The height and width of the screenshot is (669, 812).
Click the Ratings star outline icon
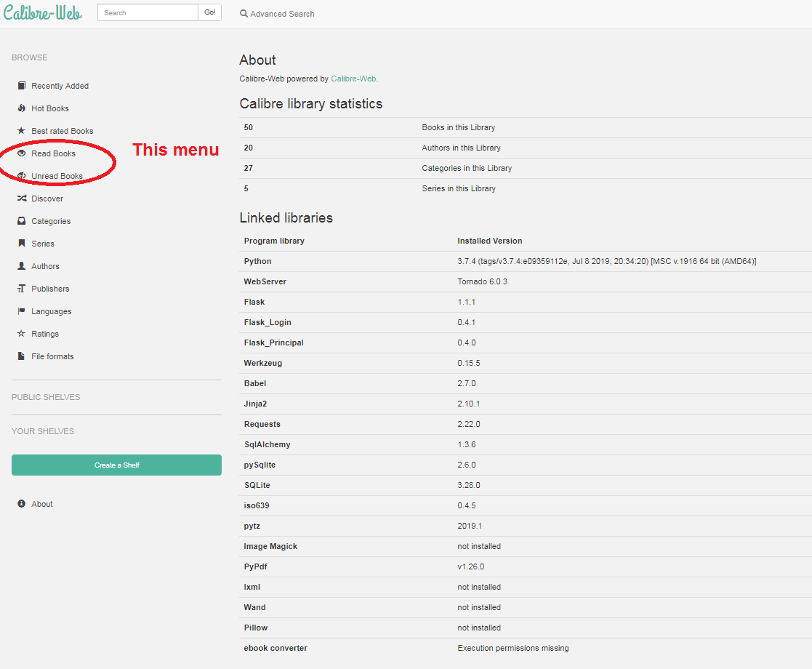[x=21, y=333]
